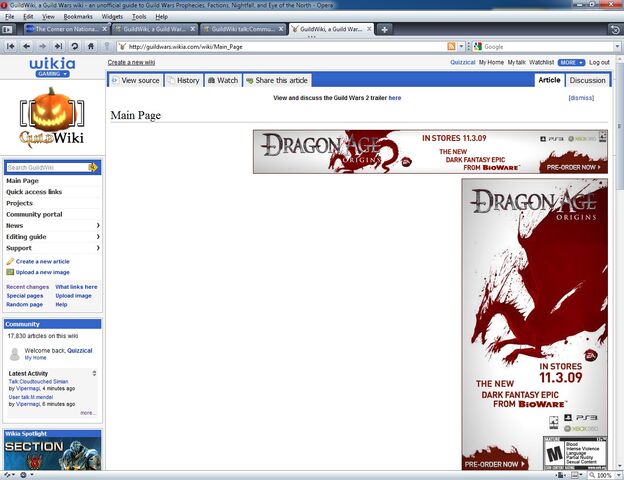Screen dimensions: 624x480
Task: Open the Wikia GAMING dropdown
Action: 52,74
